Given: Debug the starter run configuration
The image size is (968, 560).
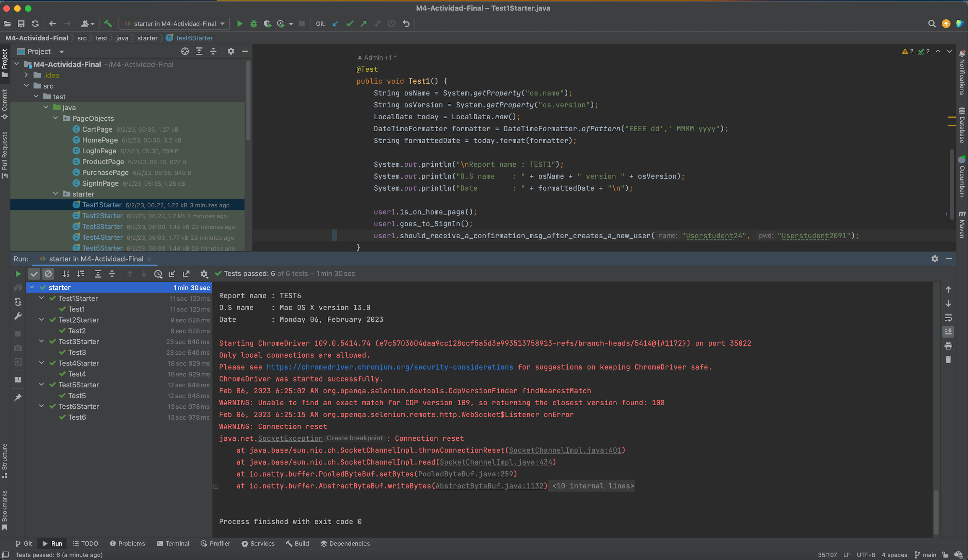Looking at the screenshot, I should coord(254,23).
